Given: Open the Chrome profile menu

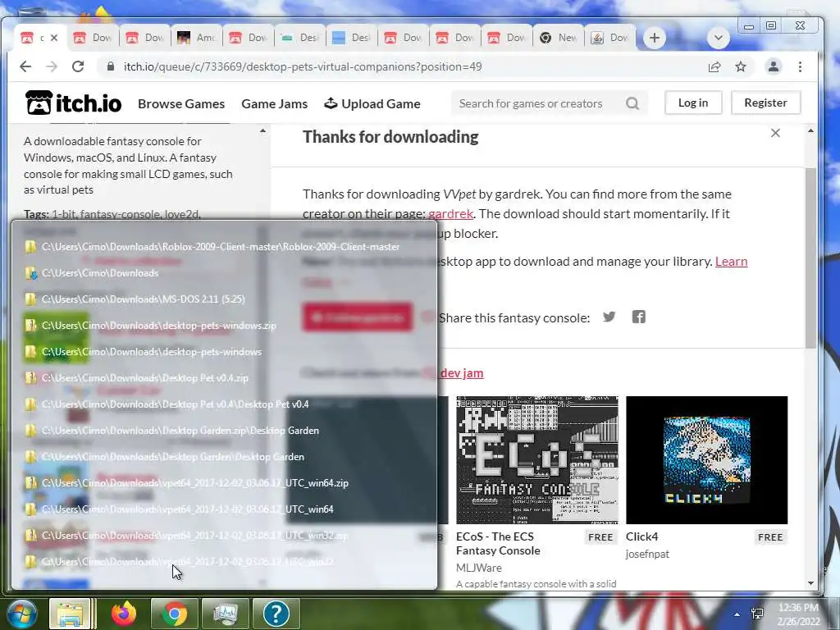Looking at the screenshot, I should [773, 66].
